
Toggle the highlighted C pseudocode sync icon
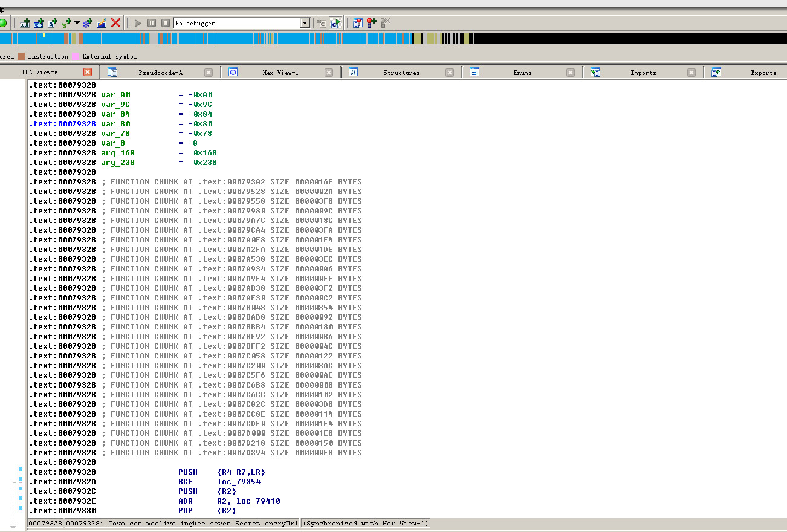tap(335, 23)
